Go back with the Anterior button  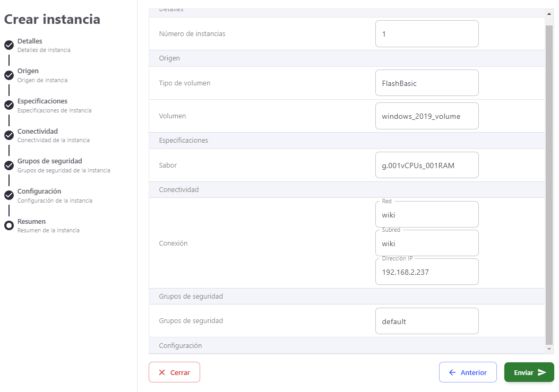[467, 372]
